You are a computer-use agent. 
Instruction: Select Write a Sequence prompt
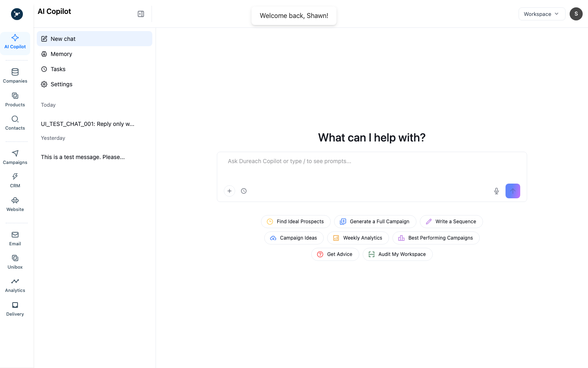(x=451, y=222)
